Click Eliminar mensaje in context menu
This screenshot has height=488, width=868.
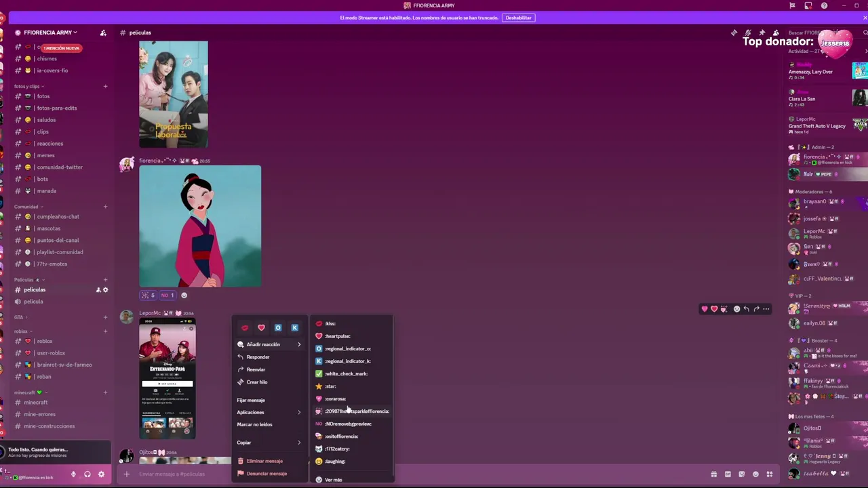point(269,461)
